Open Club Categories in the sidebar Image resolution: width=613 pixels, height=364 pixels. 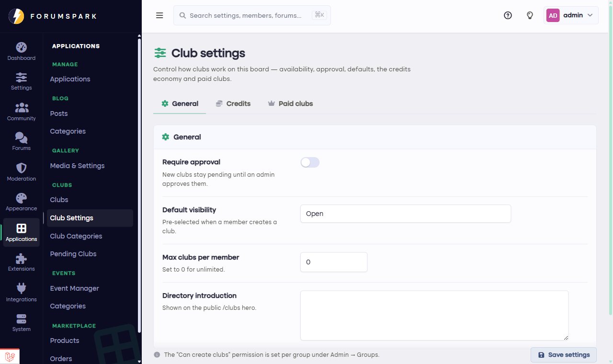pos(76,236)
